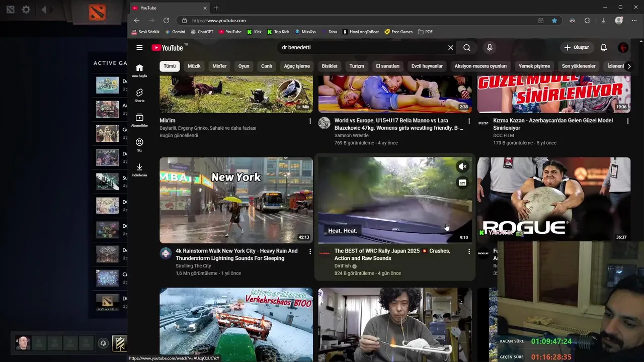This screenshot has height=362, width=644.
Task: Open options menu for Mix'im
Action: 310,121
